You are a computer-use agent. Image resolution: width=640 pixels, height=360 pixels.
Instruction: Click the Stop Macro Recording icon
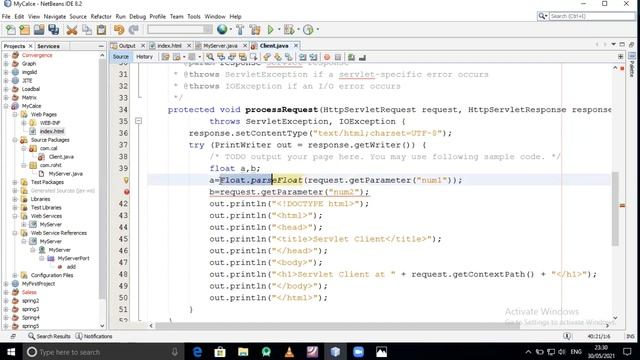pos(338,57)
